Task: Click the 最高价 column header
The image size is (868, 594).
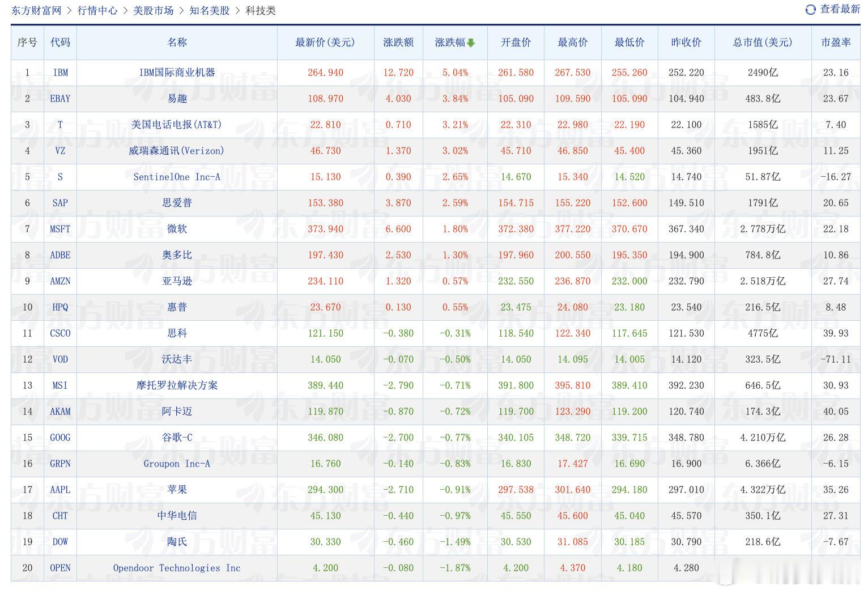Action: coord(573,43)
